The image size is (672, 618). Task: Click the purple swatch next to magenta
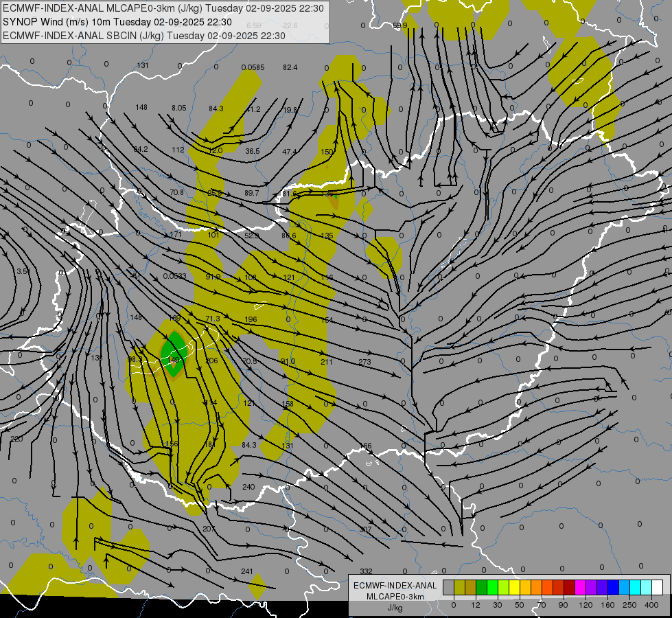pos(592,587)
